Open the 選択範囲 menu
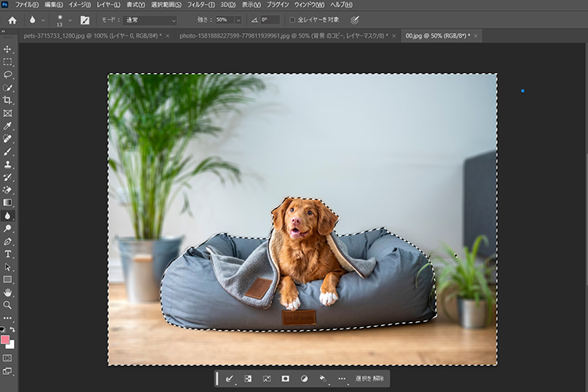The width and height of the screenshot is (588, 392). pos(166,5)
